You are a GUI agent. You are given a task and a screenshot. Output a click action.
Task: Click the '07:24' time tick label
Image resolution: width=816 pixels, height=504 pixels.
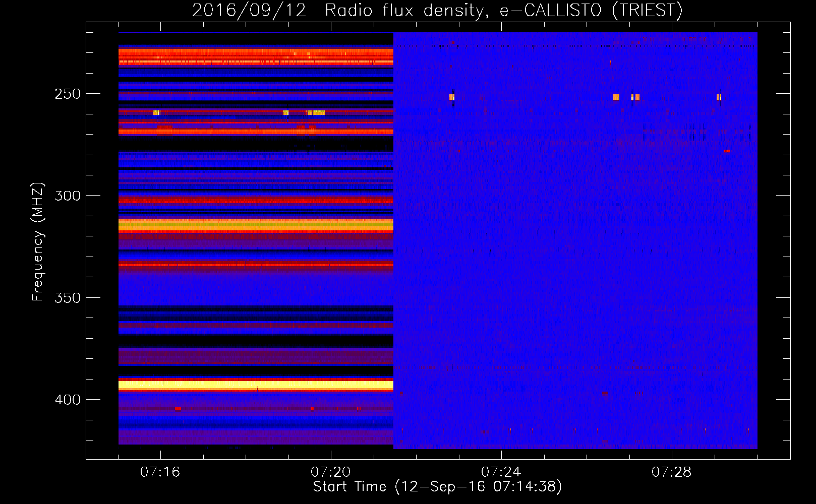(501, 472)
